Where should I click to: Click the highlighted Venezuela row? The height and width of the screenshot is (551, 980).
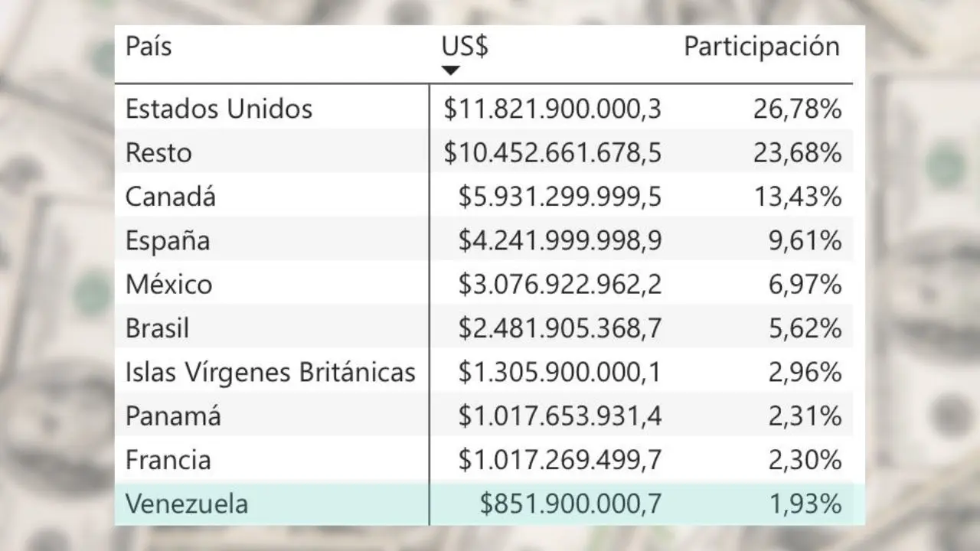[x=186, y=504]
